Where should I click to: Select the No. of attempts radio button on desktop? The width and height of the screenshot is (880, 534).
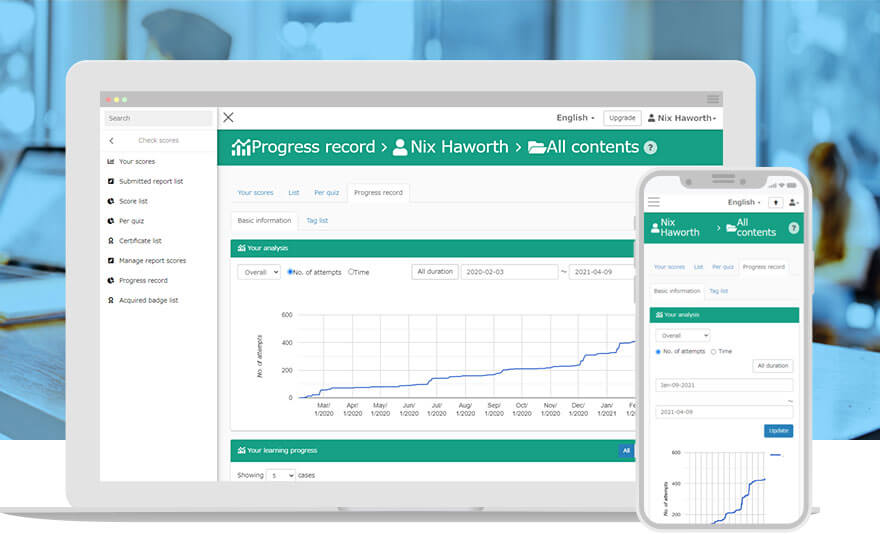click(x=291, y=272)
